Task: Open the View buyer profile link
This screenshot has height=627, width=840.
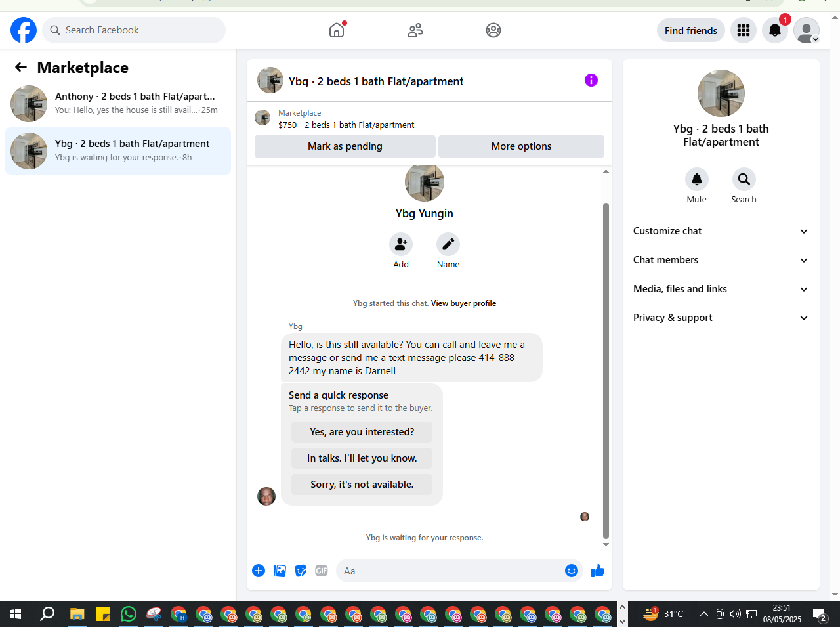Action: 463,303
